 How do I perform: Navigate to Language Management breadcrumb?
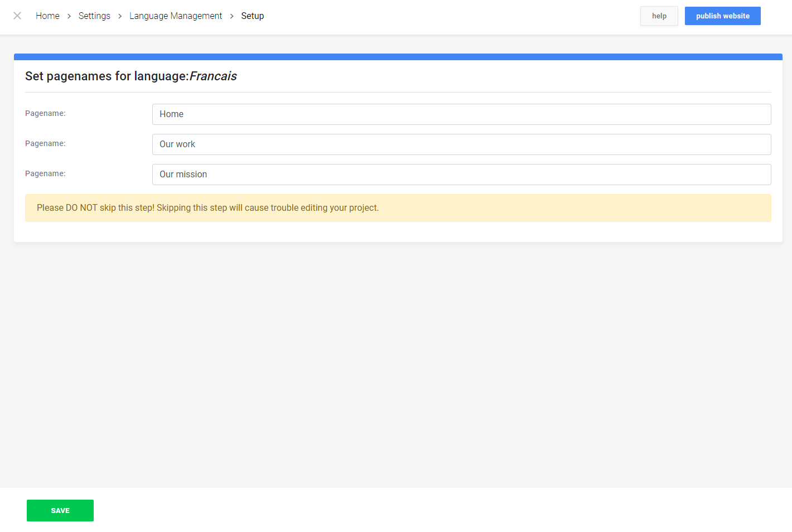tap(176, 16)
